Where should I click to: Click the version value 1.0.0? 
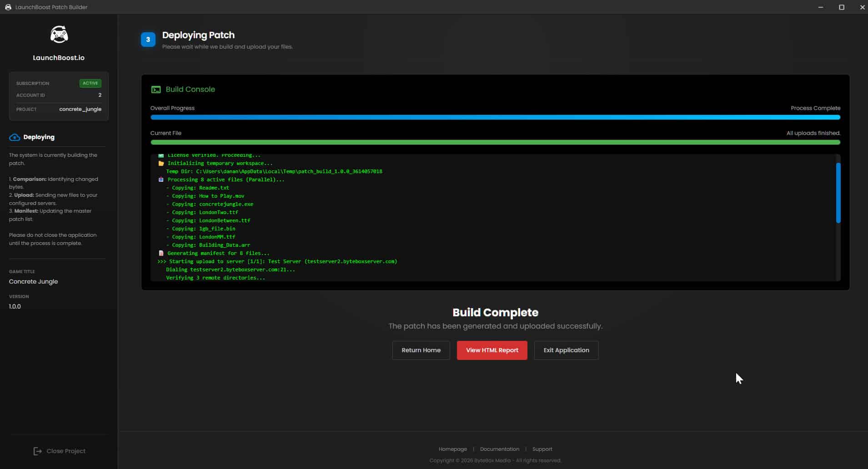click(15, 306)
